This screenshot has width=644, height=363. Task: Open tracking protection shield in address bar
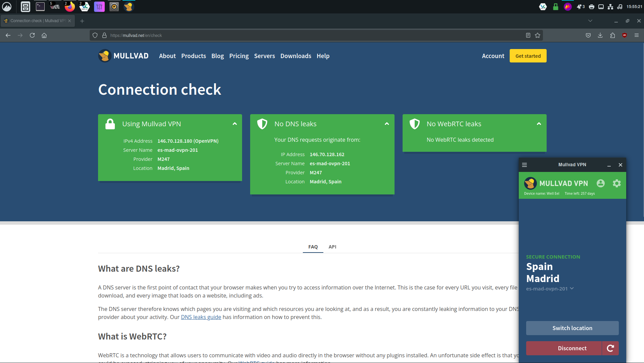click(x=95, y=35)
